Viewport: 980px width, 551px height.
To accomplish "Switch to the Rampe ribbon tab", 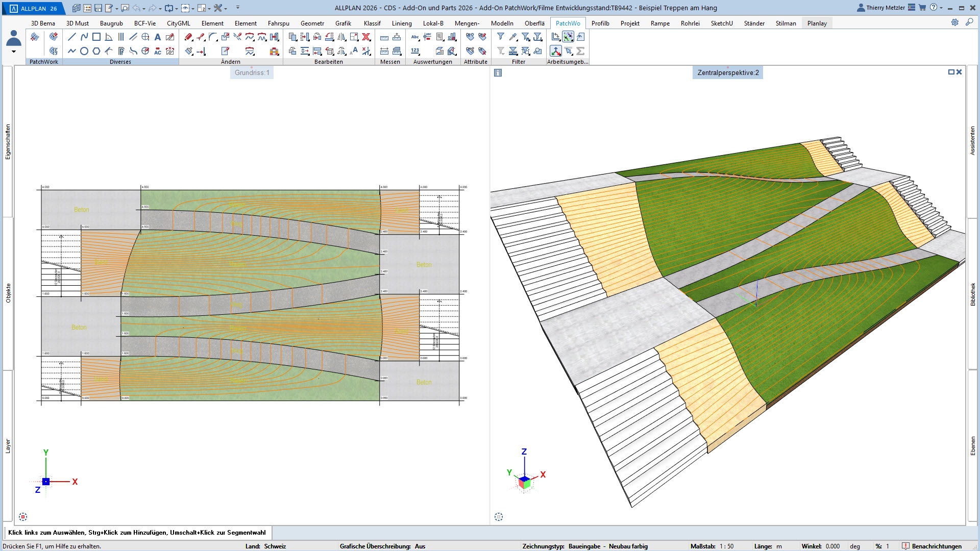I will point(660,23).
